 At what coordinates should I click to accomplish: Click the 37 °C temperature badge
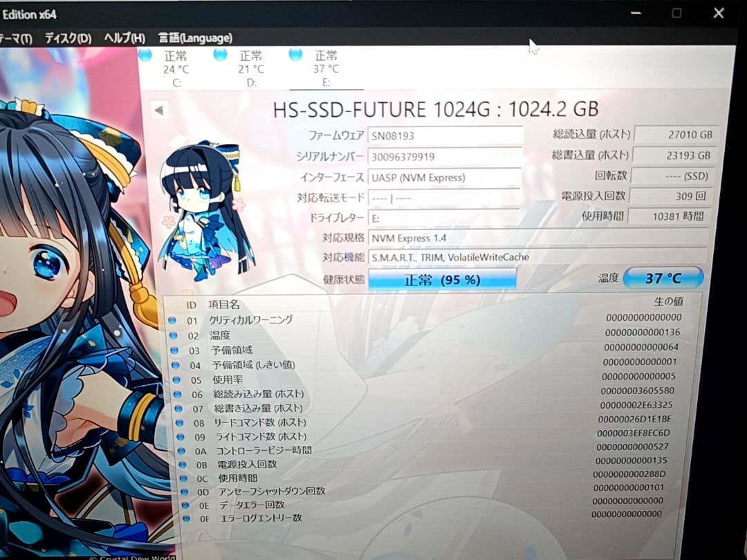pyautogui.click(x=662, y=277)
